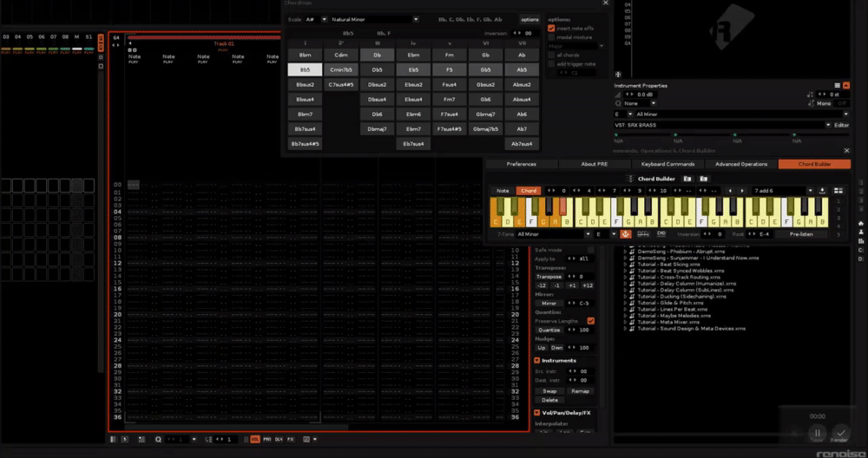868x458 pixels.
Task: Toggle the Instruments section checkbox
Action: tap(537, 361)
